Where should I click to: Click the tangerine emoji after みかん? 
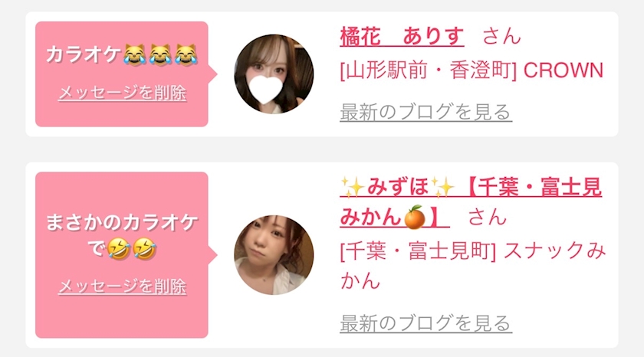click(x=414, y=217)
